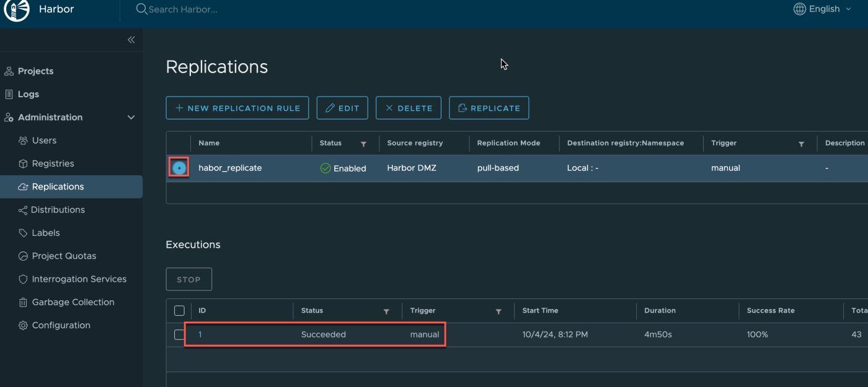Screen dimensions: 868x387
Task: Open Registries in the sidebar
Action: click(53, 163)
